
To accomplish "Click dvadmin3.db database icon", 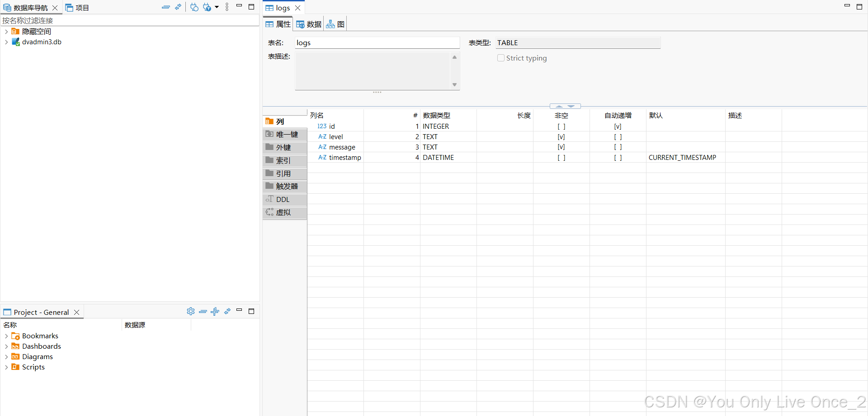I will [x=15, y=42].
